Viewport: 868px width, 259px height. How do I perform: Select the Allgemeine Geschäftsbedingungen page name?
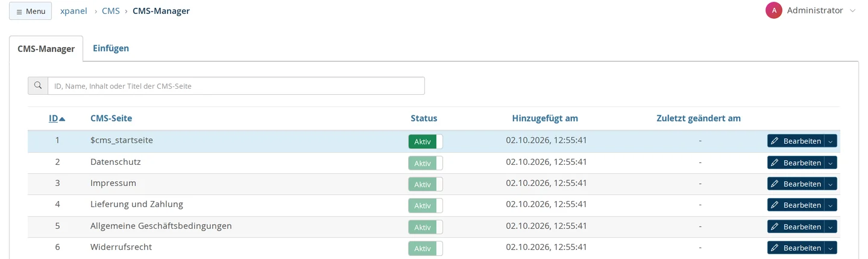(161, 226)
